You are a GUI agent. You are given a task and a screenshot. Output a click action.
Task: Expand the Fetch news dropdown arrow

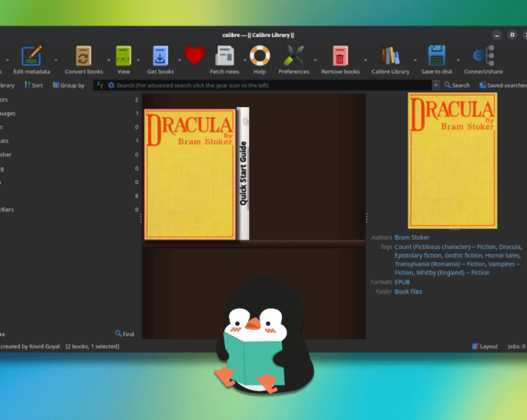(x=244, y=60)
